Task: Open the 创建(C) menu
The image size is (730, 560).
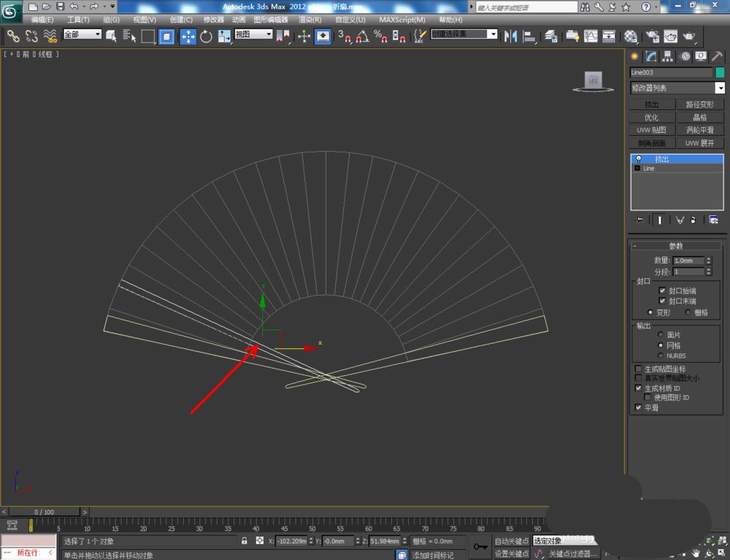Action: [181, 20]
